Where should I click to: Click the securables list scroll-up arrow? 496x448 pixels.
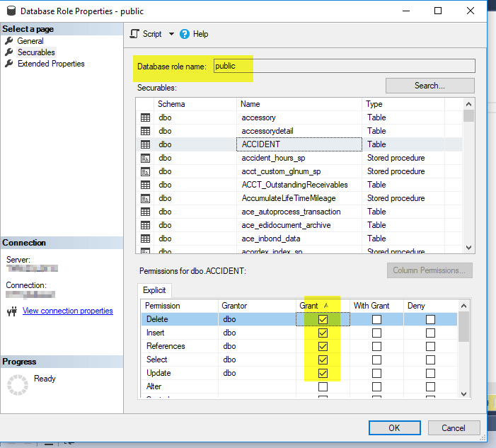(469, 104)
